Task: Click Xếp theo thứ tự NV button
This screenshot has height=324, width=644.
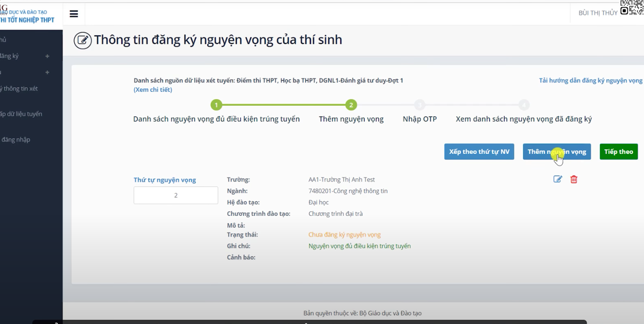Action: coord(479,151)
